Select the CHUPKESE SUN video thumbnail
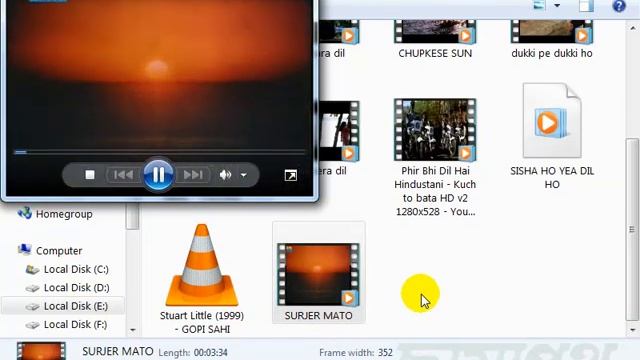 [435, 32]
